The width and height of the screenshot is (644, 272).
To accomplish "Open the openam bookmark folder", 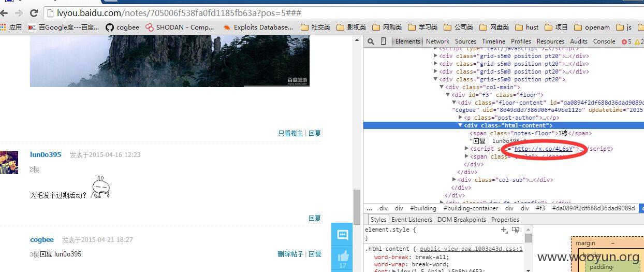I will 592,27.
